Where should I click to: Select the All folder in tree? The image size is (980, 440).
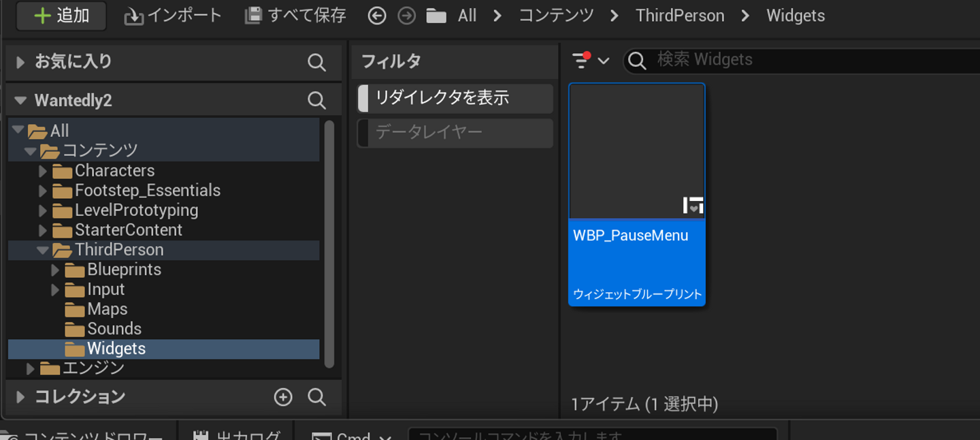coord(163,130)
